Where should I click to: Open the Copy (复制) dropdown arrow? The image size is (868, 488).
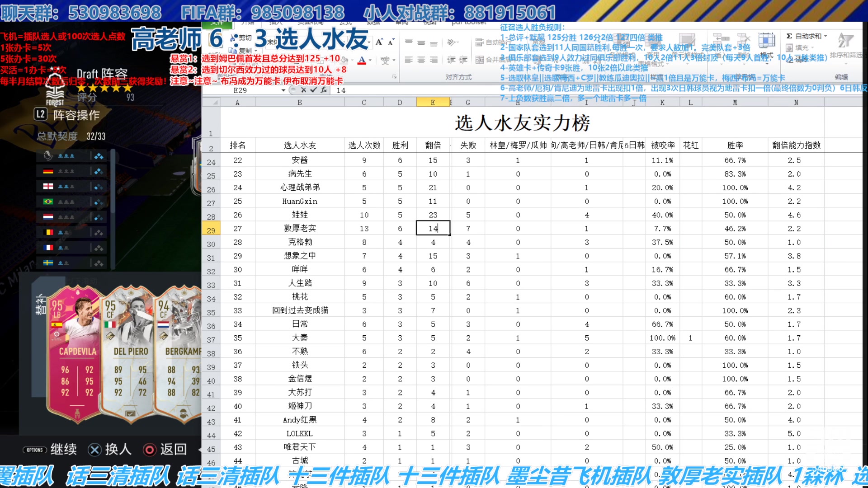pos(255,50)
